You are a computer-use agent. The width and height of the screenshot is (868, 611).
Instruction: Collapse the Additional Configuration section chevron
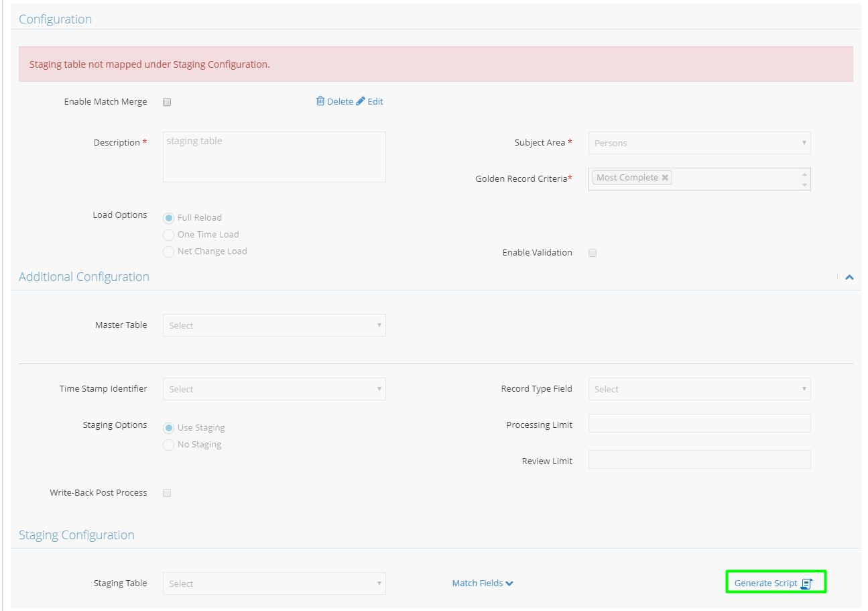pyautogui.click(x=849, y=277)
